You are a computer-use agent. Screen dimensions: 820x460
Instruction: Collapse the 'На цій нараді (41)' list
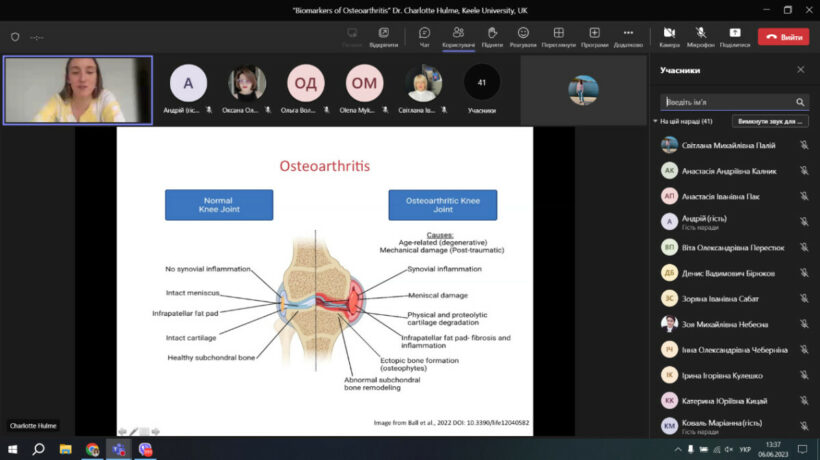click(x=655, y=121)
